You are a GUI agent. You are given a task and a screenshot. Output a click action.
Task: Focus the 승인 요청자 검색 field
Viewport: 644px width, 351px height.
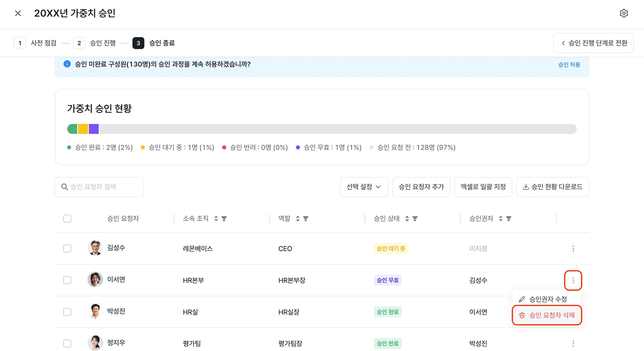pos(99,187)
